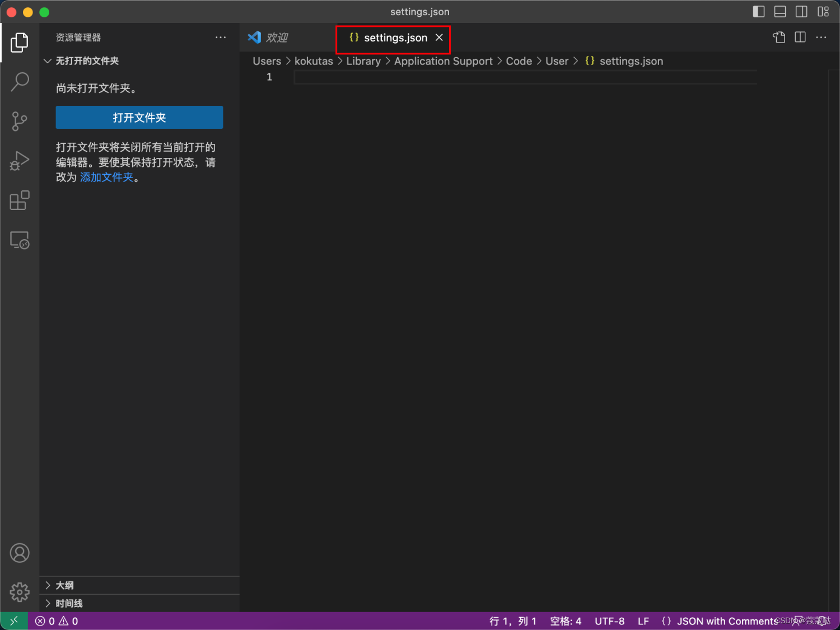The image size is (840, 630).
Task: Click Users in the breadcrumb
Action: [x=267, y=61]
